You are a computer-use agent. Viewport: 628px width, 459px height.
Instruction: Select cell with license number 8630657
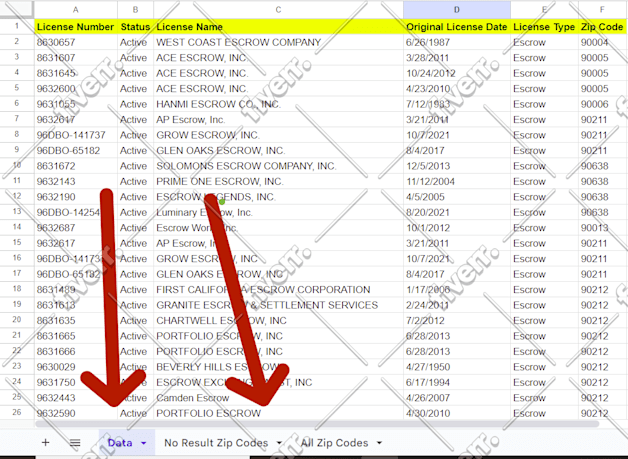pyautogui.click(x=76, y=42)
